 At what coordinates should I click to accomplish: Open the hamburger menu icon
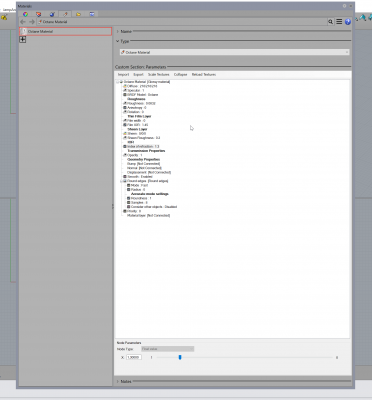click(339, 22)
